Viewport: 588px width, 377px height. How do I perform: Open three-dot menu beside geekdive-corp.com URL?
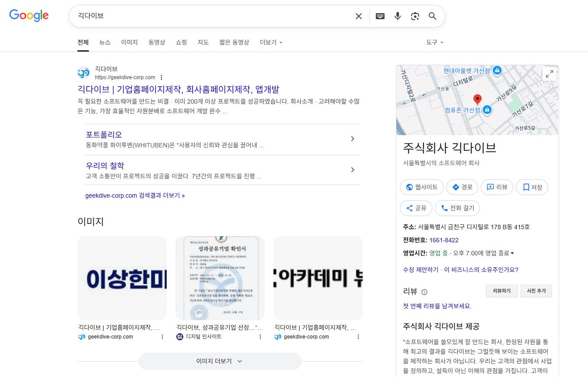pos(161,77)
